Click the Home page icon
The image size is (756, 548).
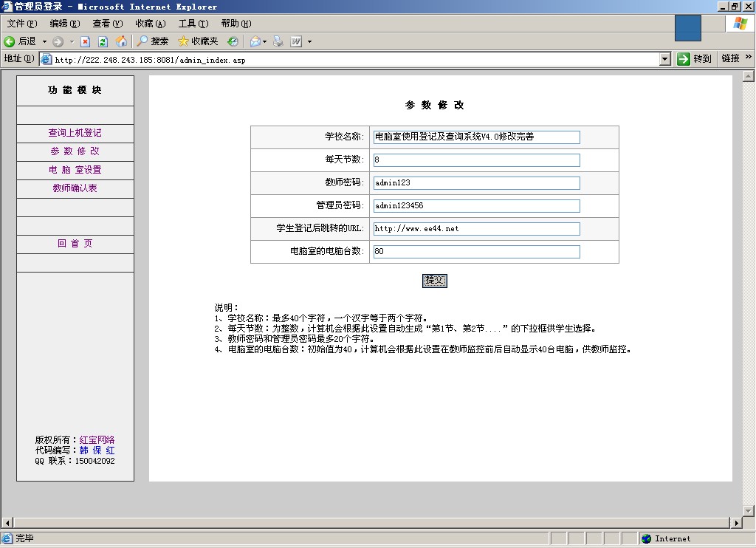(x=121, y=41)
